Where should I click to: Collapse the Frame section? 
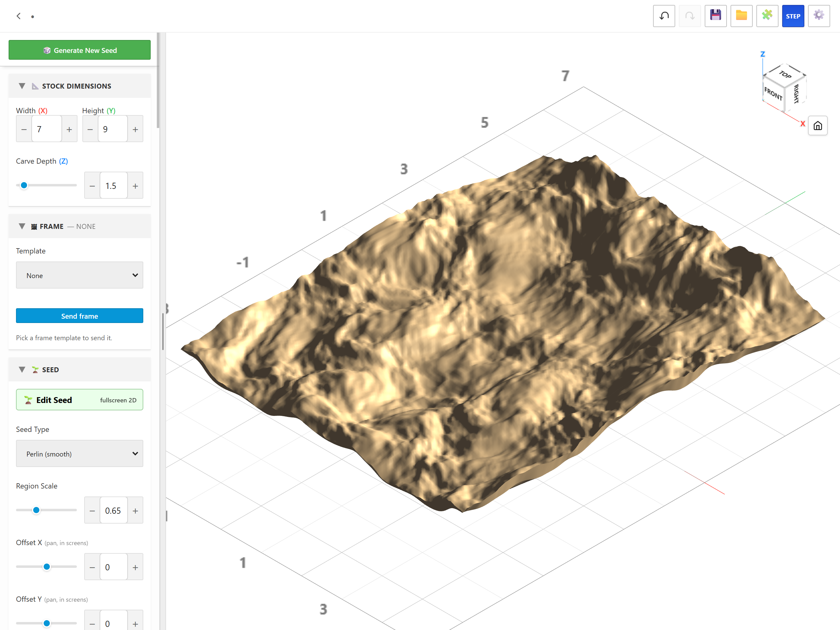coord(22,226)
